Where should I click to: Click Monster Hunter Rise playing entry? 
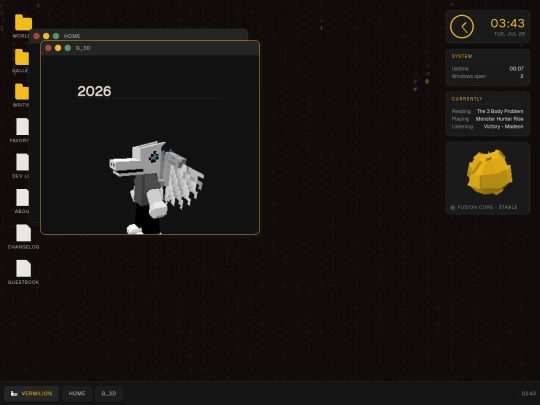pos(500,119)
